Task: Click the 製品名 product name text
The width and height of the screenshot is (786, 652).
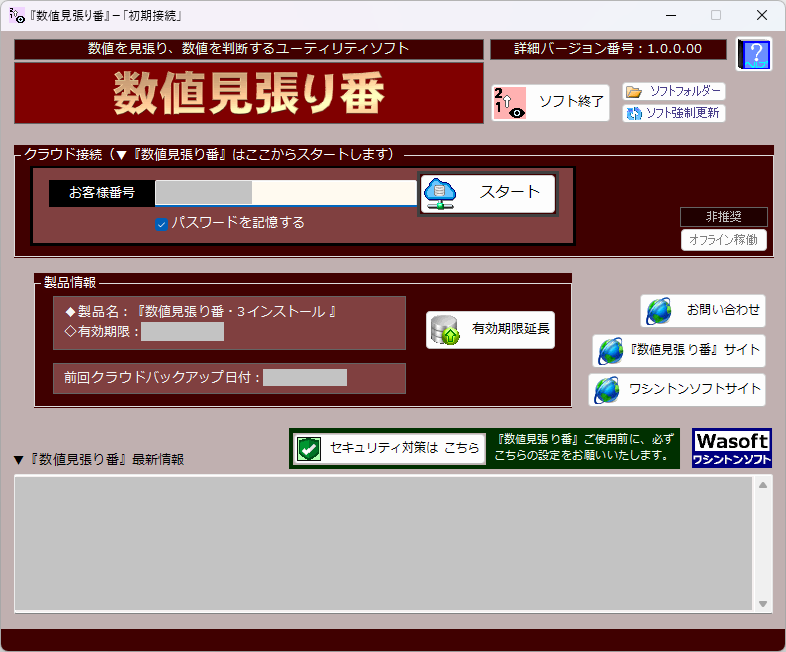Action: point(201,312)
